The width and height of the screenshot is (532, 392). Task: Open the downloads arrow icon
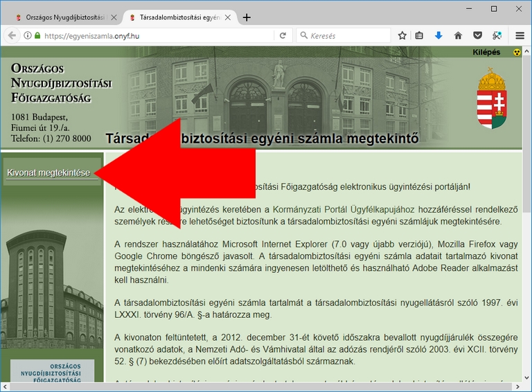pos(438,35)
